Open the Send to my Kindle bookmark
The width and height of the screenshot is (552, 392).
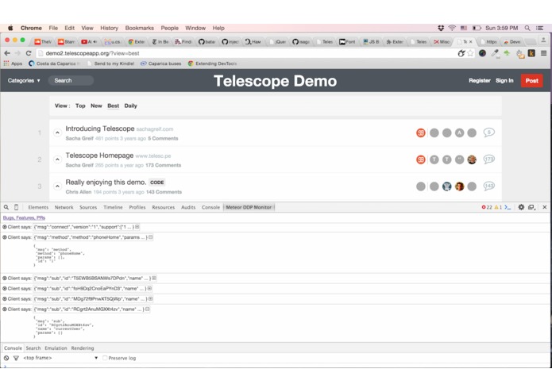[x=110, y=63]
